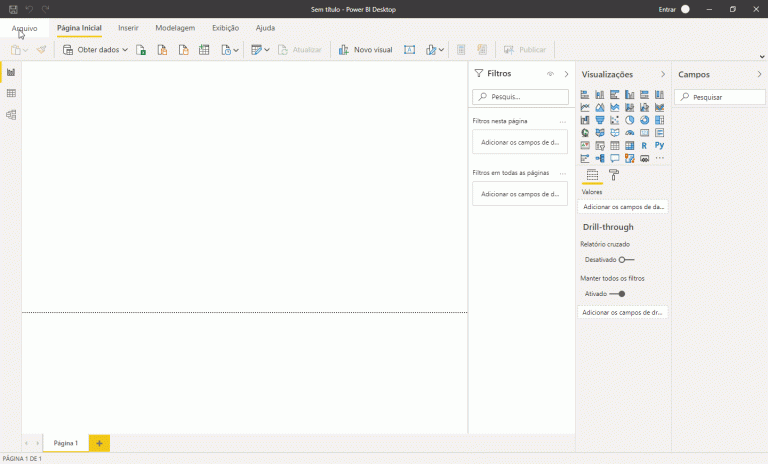
Task: Select the R script visual icon
Action: pyautogui.click(x=644, y=146)
